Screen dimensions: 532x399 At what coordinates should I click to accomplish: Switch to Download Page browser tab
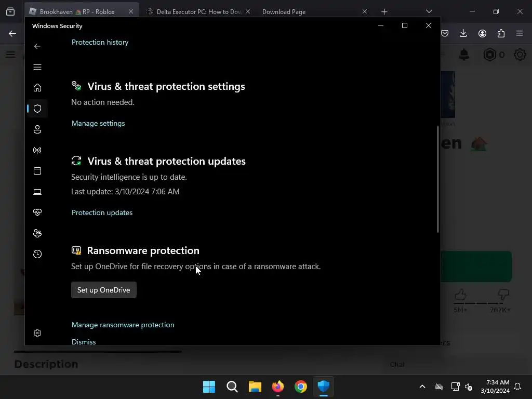coord(284,11)
